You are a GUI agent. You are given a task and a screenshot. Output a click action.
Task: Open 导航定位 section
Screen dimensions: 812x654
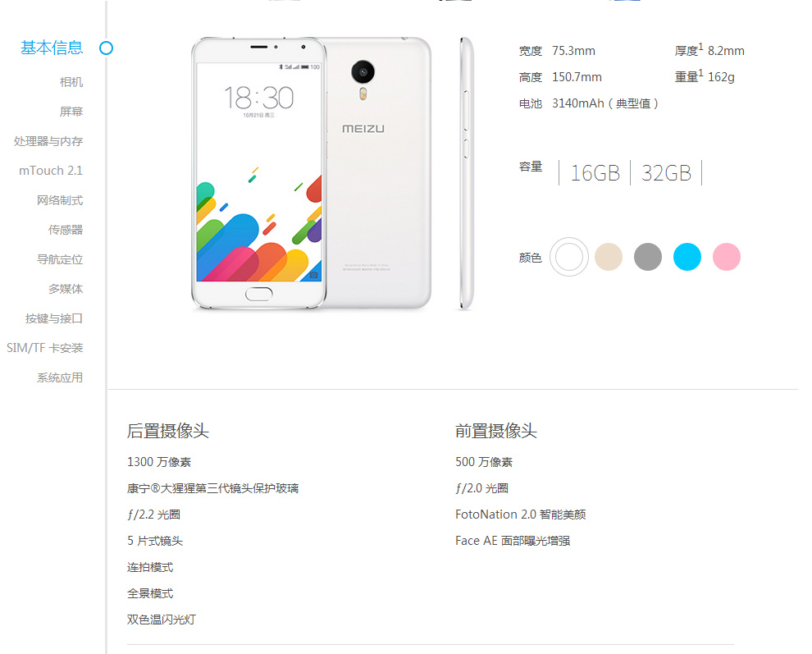point(60,259)
